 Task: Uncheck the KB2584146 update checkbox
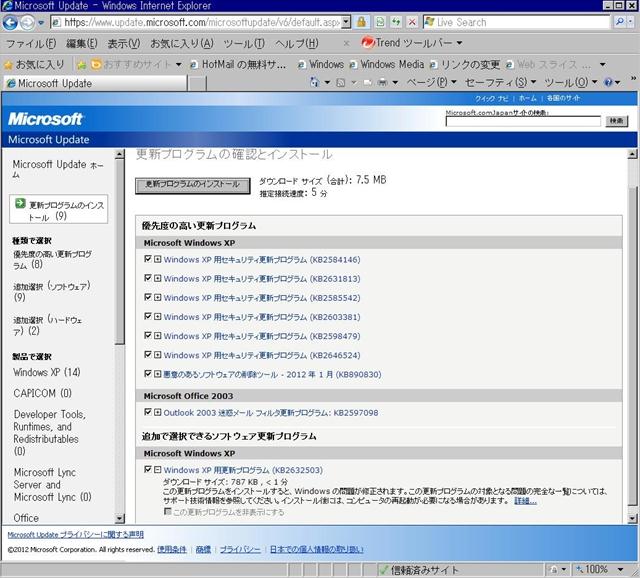[148, 259]
